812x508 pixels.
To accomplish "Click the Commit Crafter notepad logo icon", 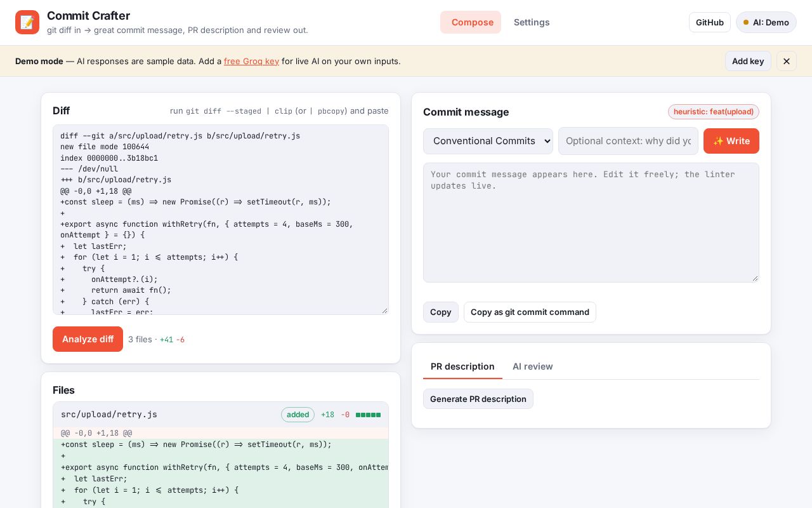I will pos(27,22).
